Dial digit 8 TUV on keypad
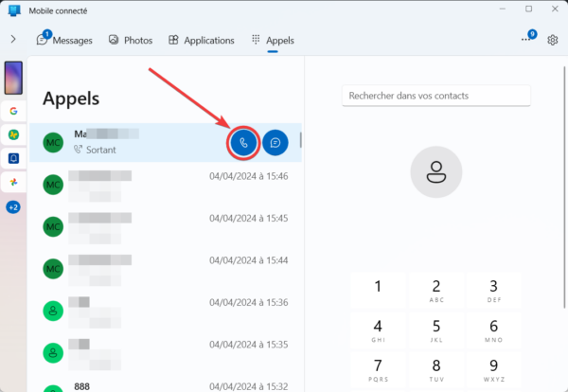 click(436, 370)
